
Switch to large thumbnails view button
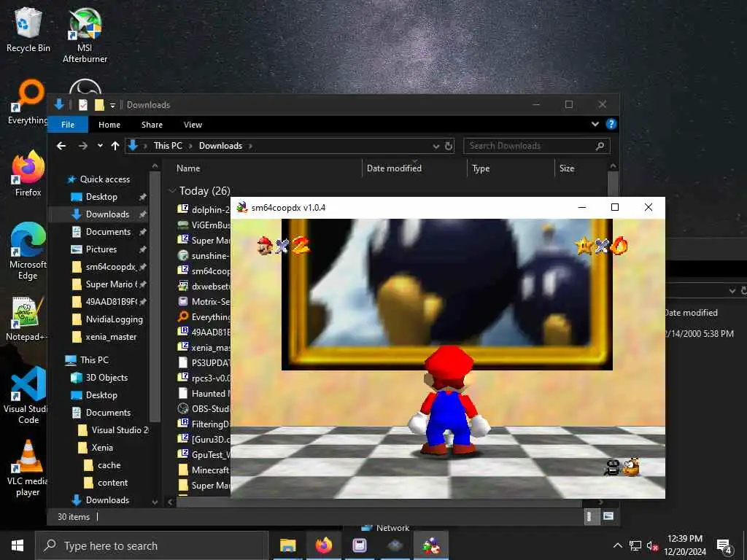pyautogui.click(x=608, y=516)
